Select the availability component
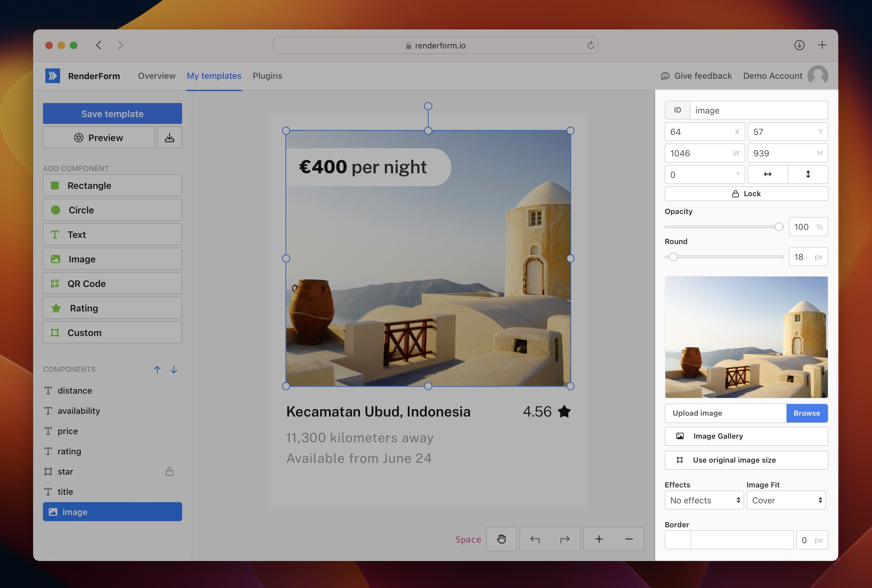 (113, 410)
